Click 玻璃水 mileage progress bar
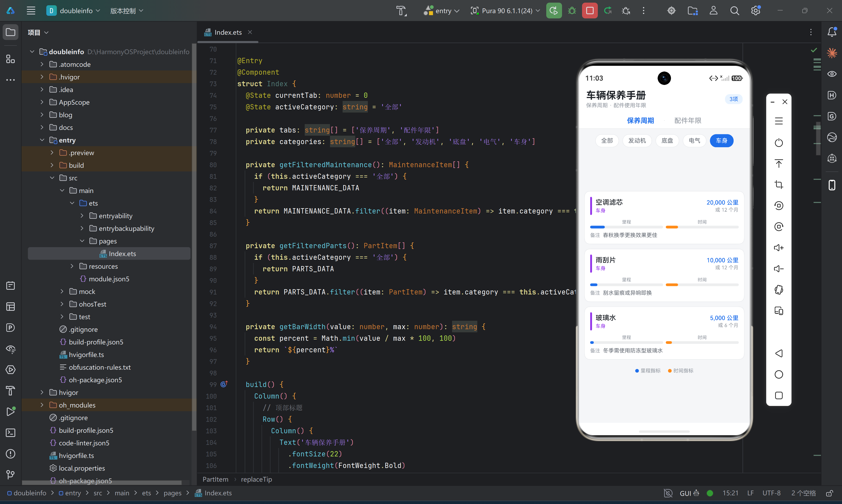 (626, 342)
